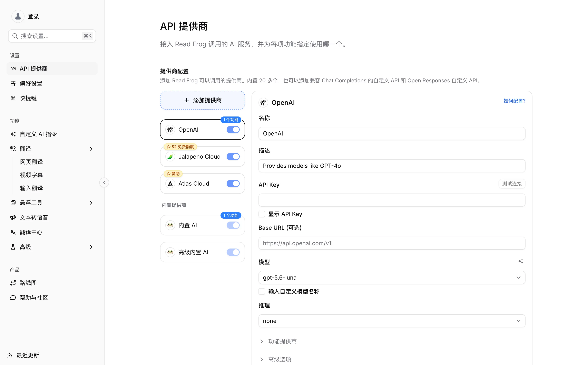
Task: Click the 赞助 badge above Atlas Cloud
Action: (173, 174)
